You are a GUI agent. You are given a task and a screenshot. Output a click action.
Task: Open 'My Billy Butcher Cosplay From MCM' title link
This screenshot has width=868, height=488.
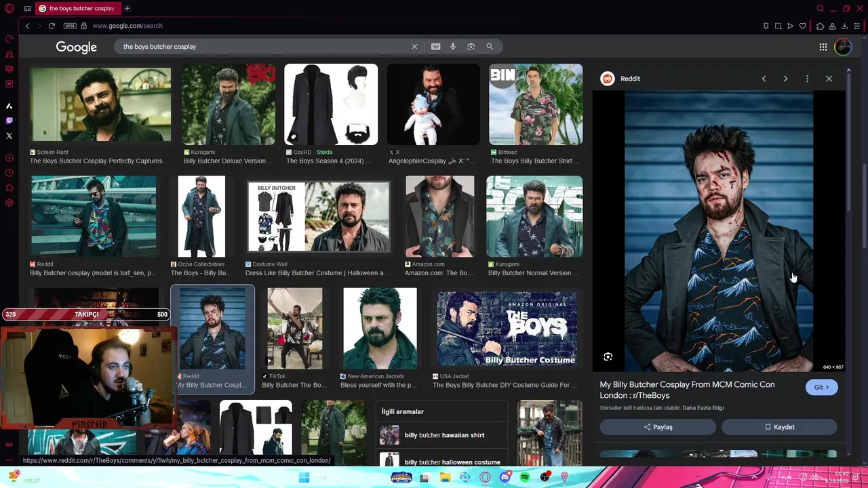687,390
